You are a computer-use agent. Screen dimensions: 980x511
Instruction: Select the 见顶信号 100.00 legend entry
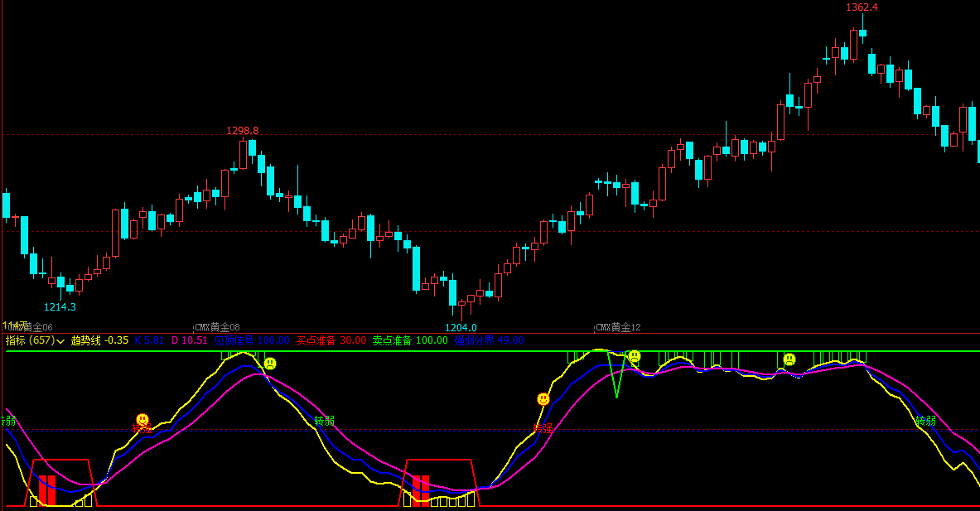(x=252, y=340)
